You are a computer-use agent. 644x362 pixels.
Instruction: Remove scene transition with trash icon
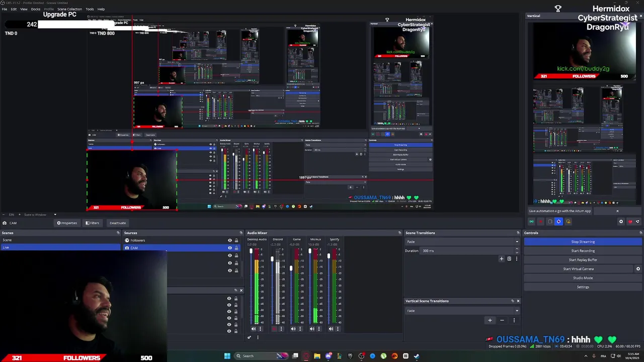[509, 259]
